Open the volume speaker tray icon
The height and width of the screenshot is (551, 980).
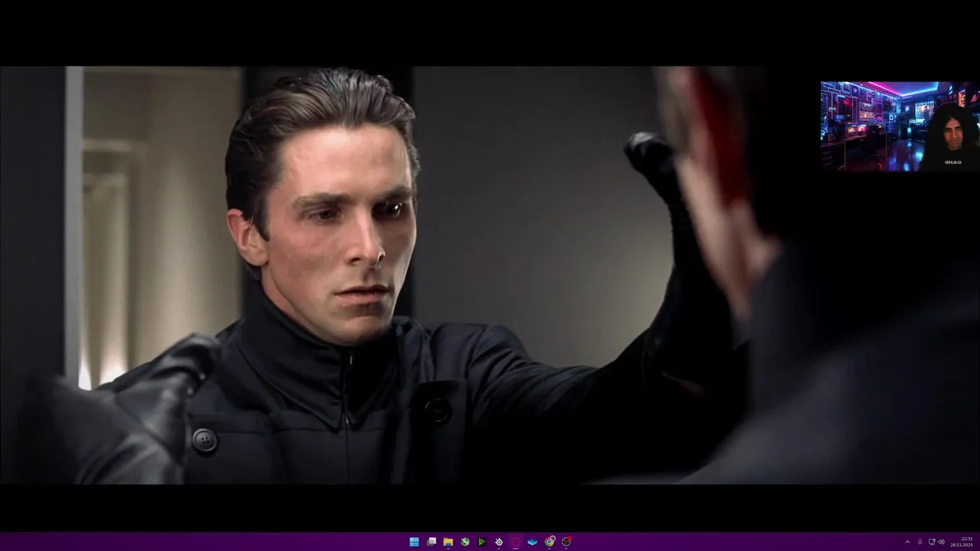pyautogui.click(x=941, y=542)
